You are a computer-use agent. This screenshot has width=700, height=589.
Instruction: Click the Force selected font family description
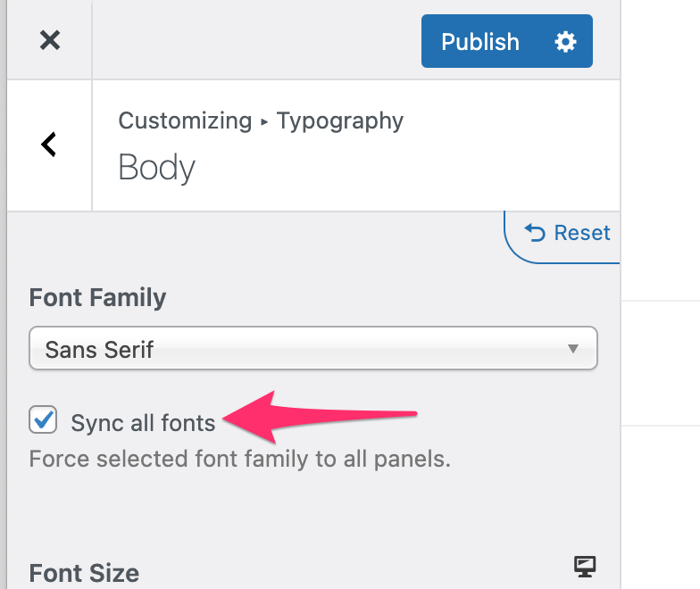(239, 459)
